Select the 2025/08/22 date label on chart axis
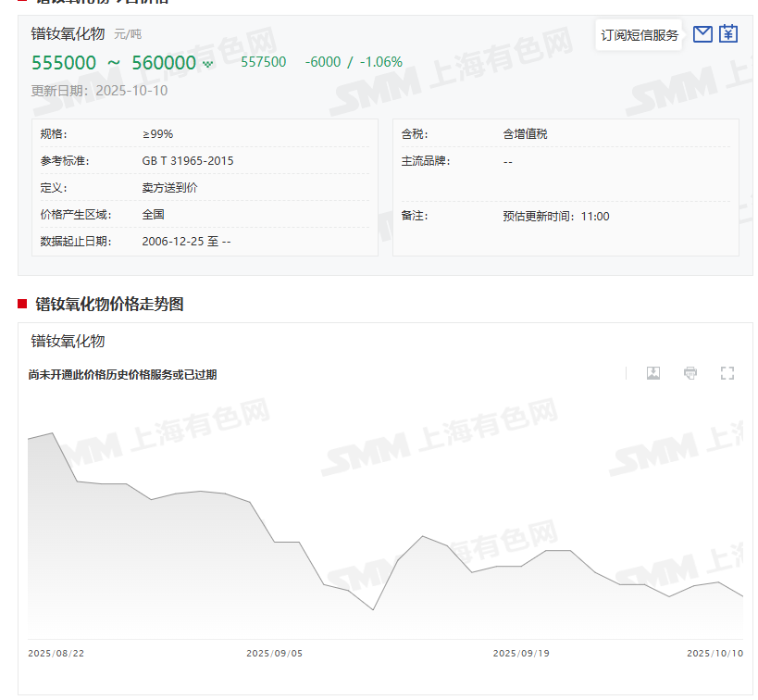 (x=56, y=654)
